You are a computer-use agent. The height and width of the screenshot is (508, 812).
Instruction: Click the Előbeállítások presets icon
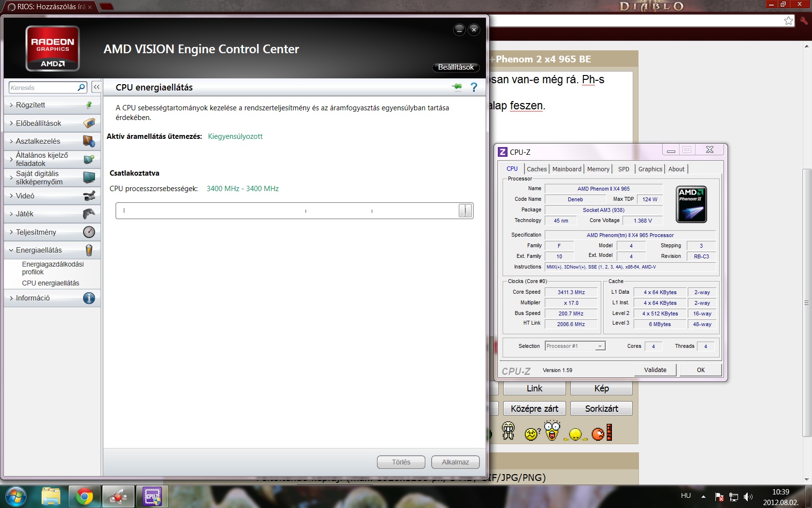(x=89, y=123)
